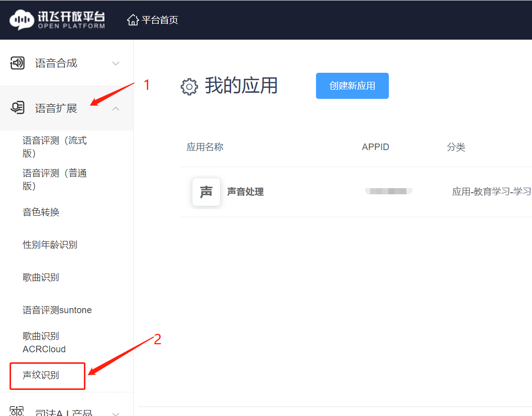The width and height of the screenshot is (532, 416).
Task: Click the home icon beside 平台首页
Action: click(x=133, y=20)
